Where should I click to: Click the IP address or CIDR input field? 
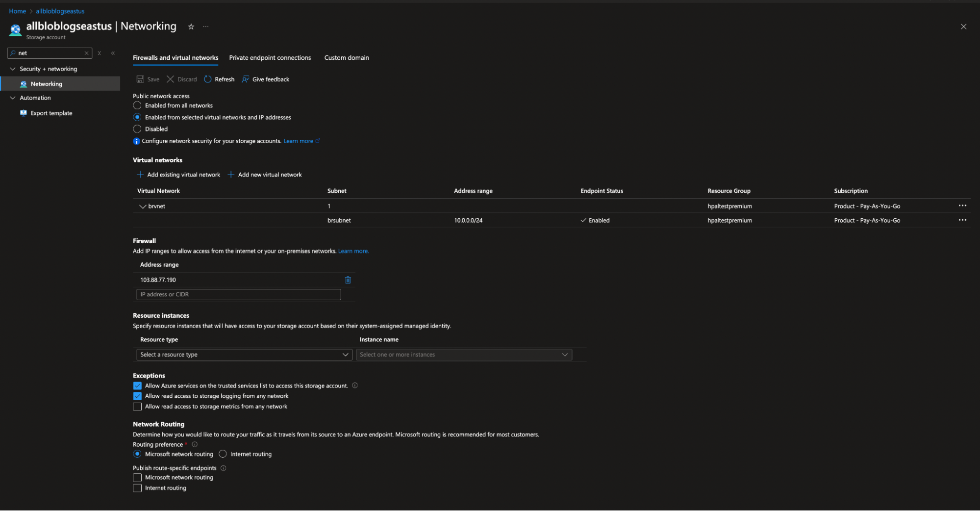pyautogui.click(x=238, y=294)
